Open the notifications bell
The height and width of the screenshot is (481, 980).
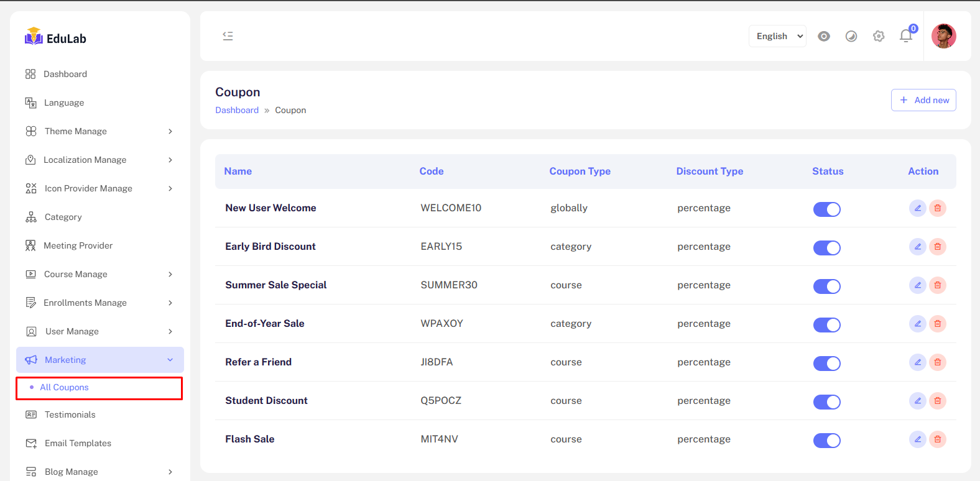(906, 36)
